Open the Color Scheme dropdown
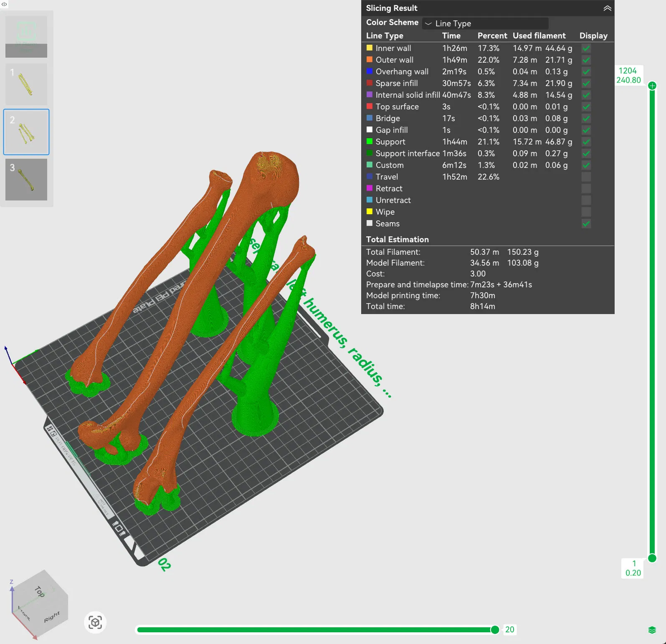The height and width of the screenshot is (644, 666). 485,23
